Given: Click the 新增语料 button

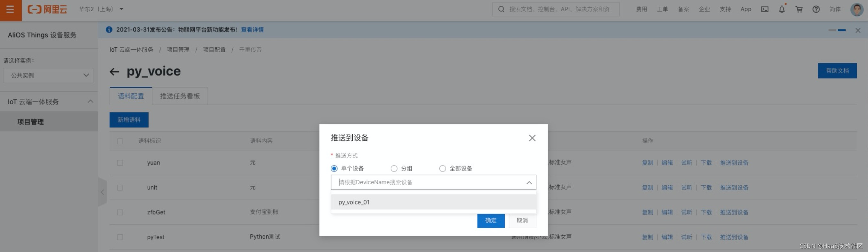Looking at the screenshot, I should 129,120.
